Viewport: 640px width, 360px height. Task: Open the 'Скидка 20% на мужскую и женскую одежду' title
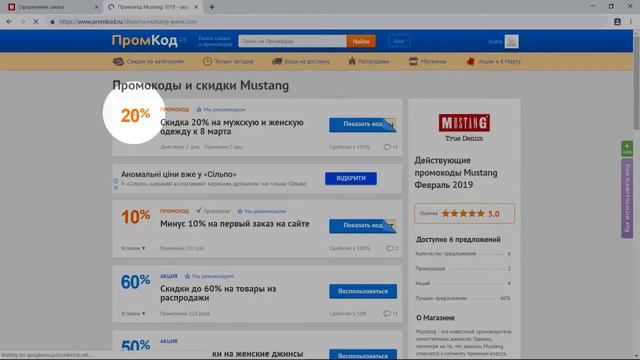232,127
